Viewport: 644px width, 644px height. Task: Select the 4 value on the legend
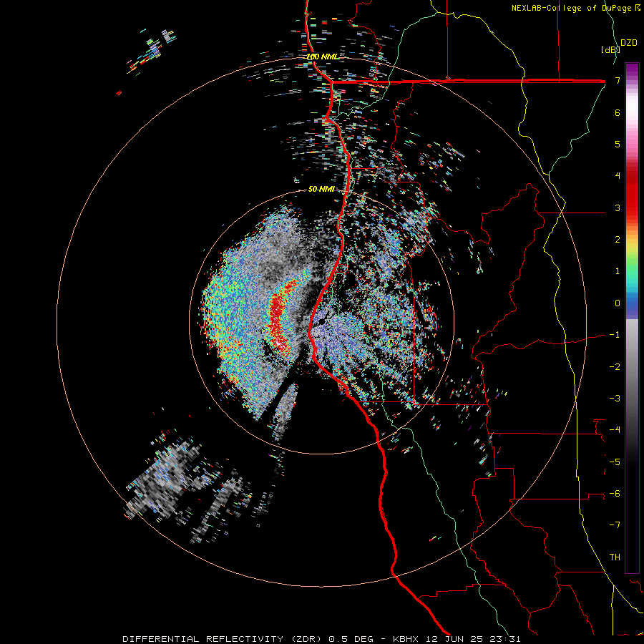pos(618,176)
